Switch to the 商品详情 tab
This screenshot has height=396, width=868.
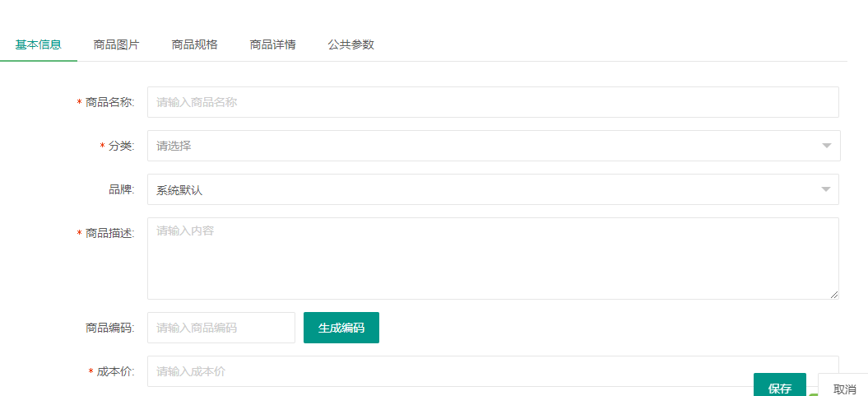[x=272, y=44]
